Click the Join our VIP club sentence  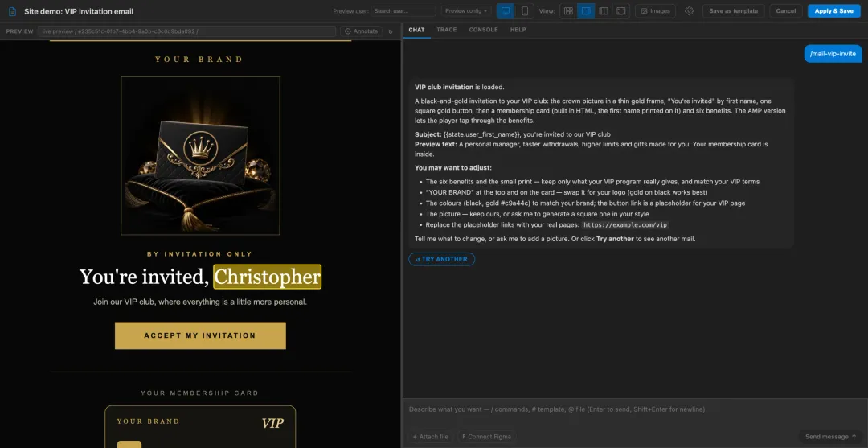pyautogui.click(x=200, y=302)
